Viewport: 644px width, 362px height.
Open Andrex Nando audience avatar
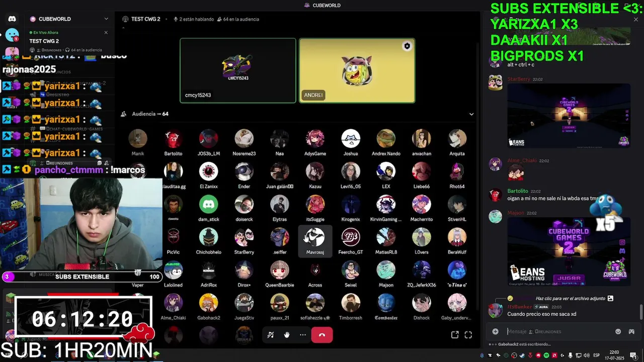pos(386,139)
